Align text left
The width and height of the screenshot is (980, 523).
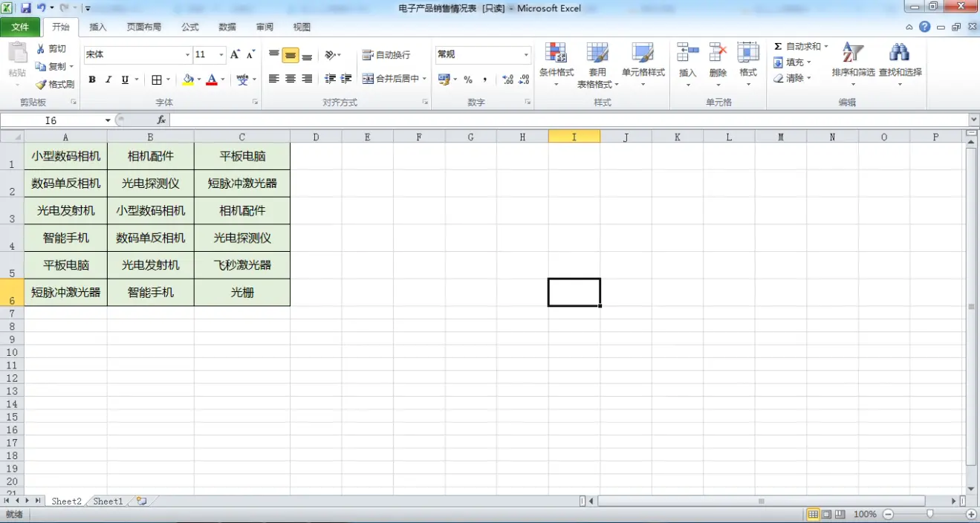pyautogui.click(x=273, y=79)
